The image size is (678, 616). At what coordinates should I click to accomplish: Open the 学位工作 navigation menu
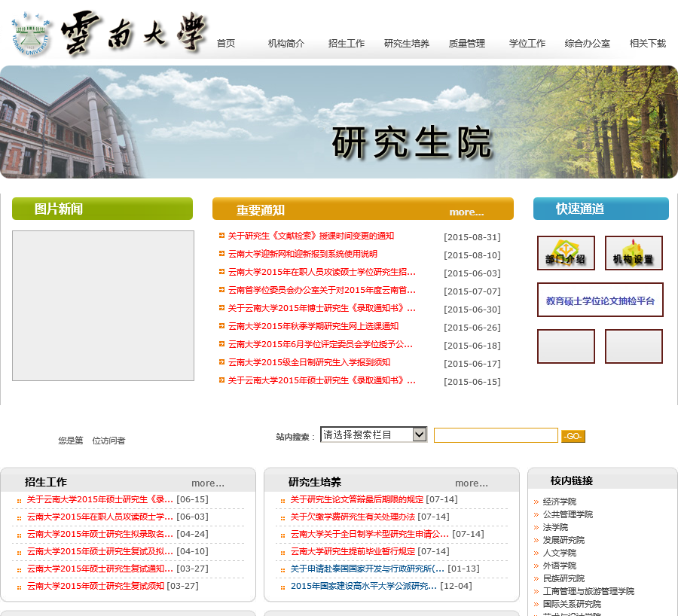527,43
